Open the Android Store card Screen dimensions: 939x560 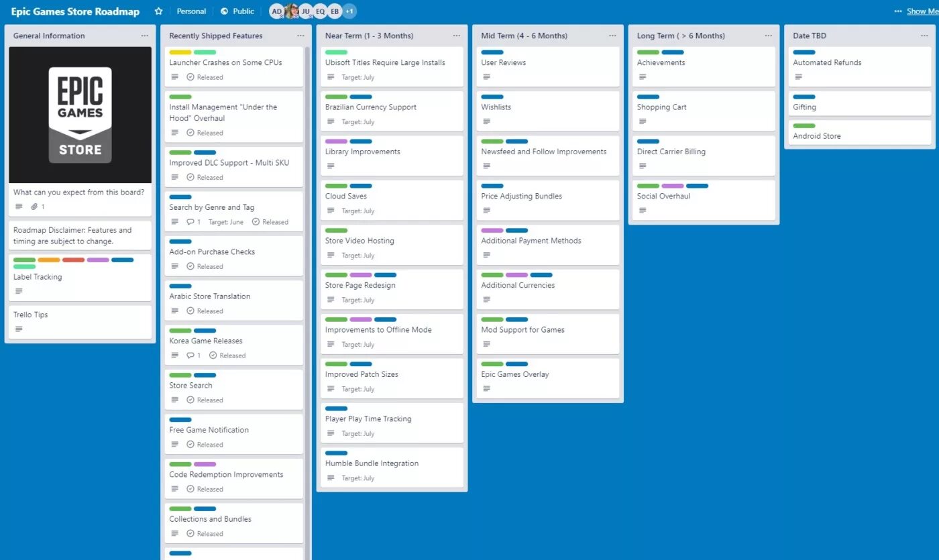(x=859, y=132)
